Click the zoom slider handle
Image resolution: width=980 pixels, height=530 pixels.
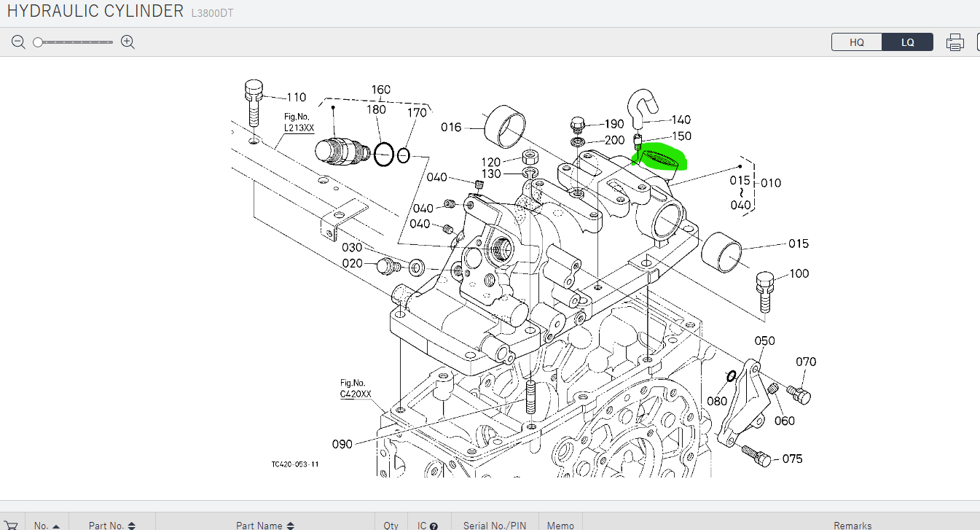[x=38, y=42]
